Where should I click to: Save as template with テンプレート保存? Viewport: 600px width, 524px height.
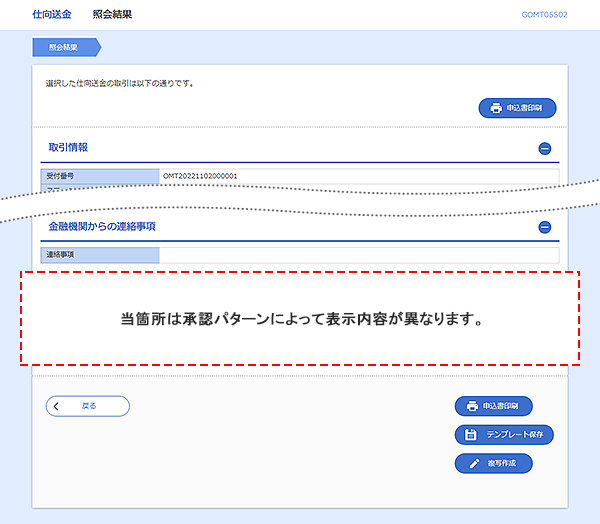(504, 435)
